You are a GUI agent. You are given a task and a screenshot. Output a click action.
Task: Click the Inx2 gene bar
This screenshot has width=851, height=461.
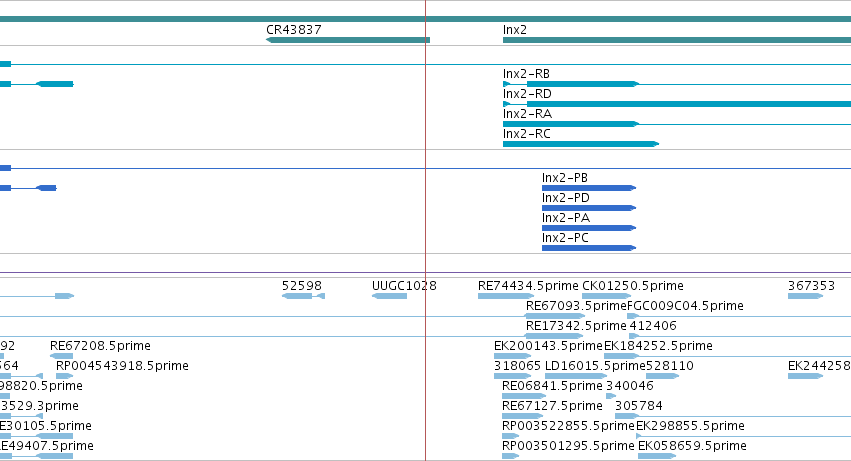(x=677, y=40)
